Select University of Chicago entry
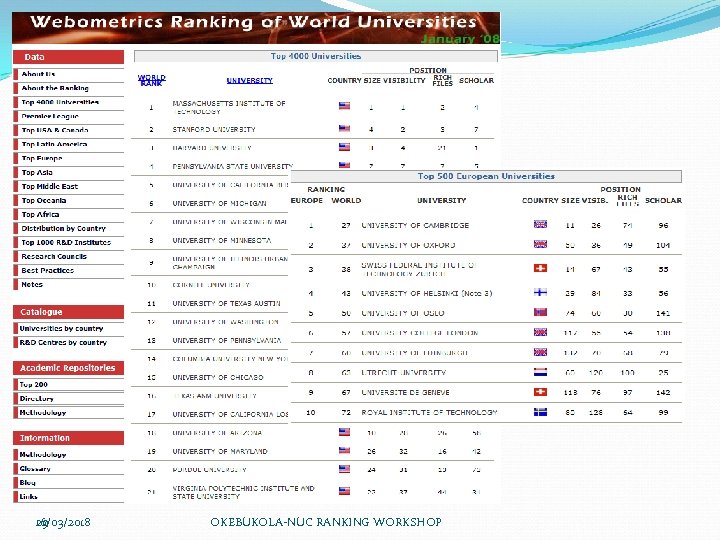This screenshot has width=720, height=540. [x=218, y=377]
